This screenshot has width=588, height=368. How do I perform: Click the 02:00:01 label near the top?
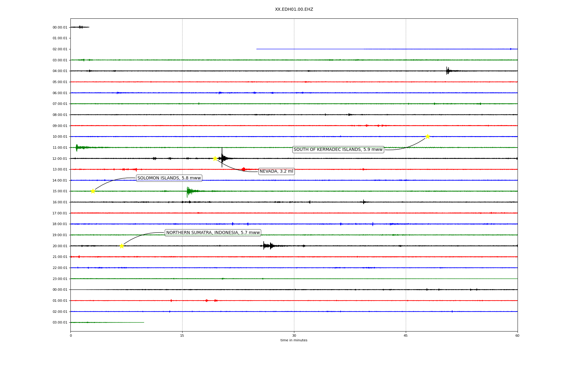[60, 49]
